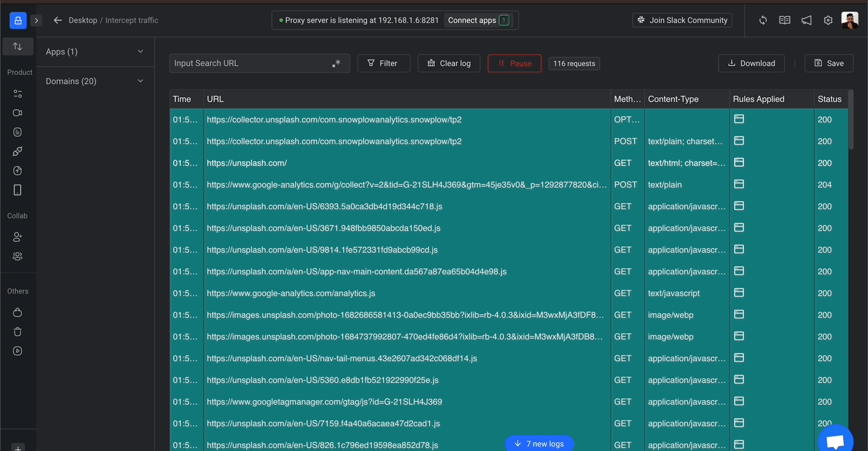Open the trash icon in the sidebar
868x451 pixels.
(17, 332)
